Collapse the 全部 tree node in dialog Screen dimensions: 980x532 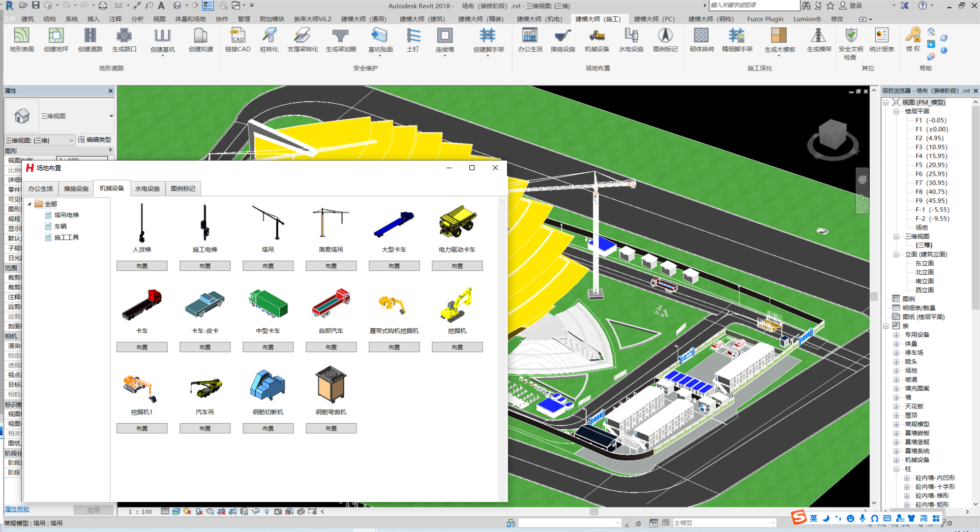point(29,204)
